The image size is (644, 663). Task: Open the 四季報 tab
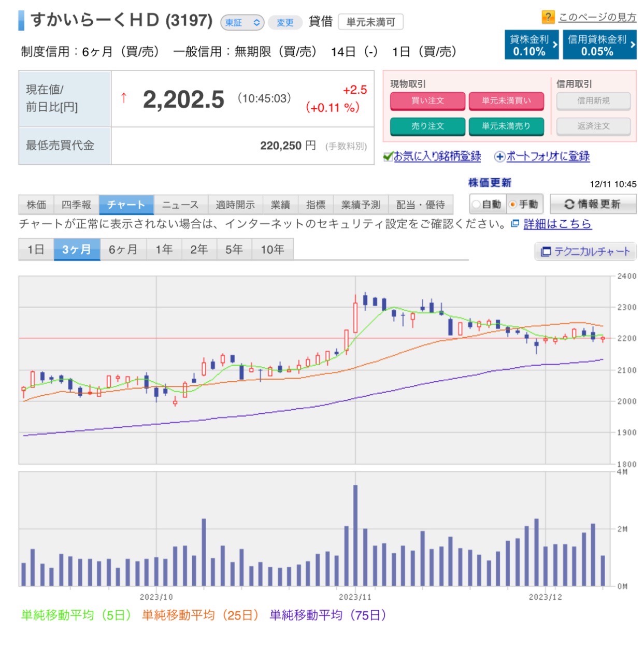tap(76, 205)
